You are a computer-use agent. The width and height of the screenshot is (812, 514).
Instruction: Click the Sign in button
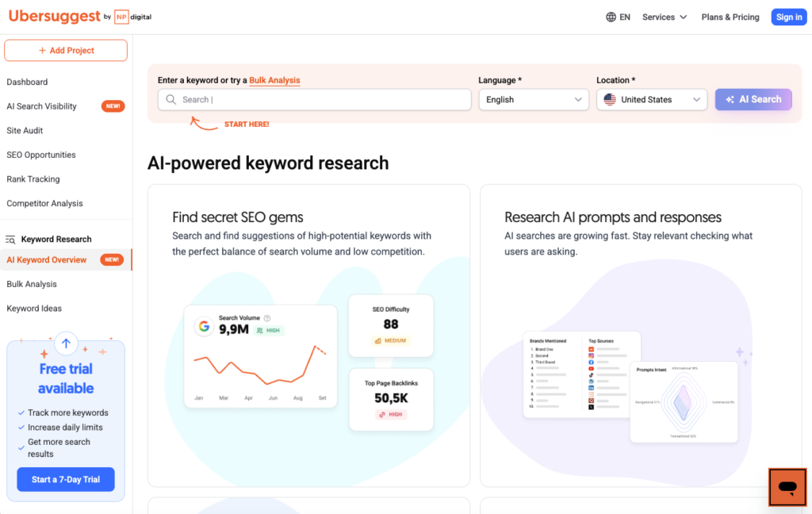click(788, 16)
